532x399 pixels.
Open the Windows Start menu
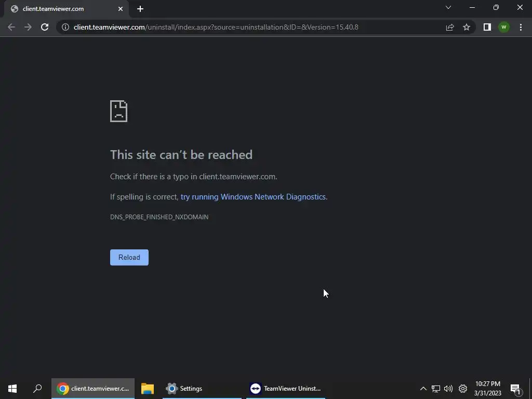(x=12, y=389)
